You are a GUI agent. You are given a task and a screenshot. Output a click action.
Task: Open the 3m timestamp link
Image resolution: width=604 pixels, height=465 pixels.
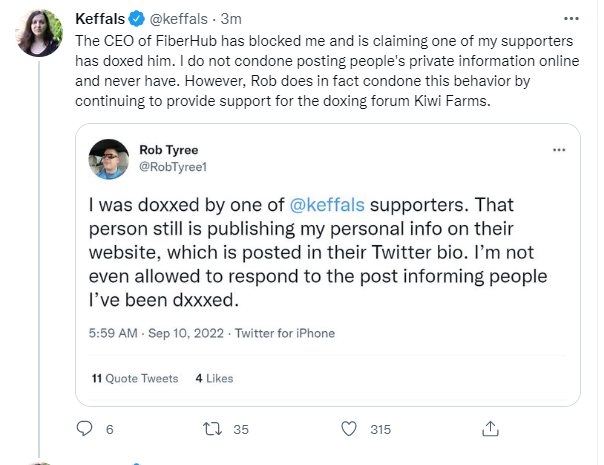pyautogui.click(x=232, y=18)
